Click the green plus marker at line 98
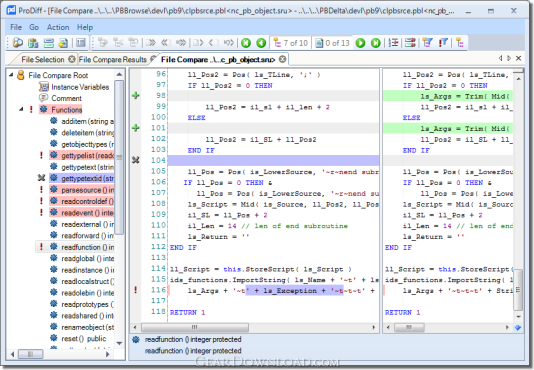Image resolution: width=534 pixels, height=370 pixels. click(x=136, y=96)
